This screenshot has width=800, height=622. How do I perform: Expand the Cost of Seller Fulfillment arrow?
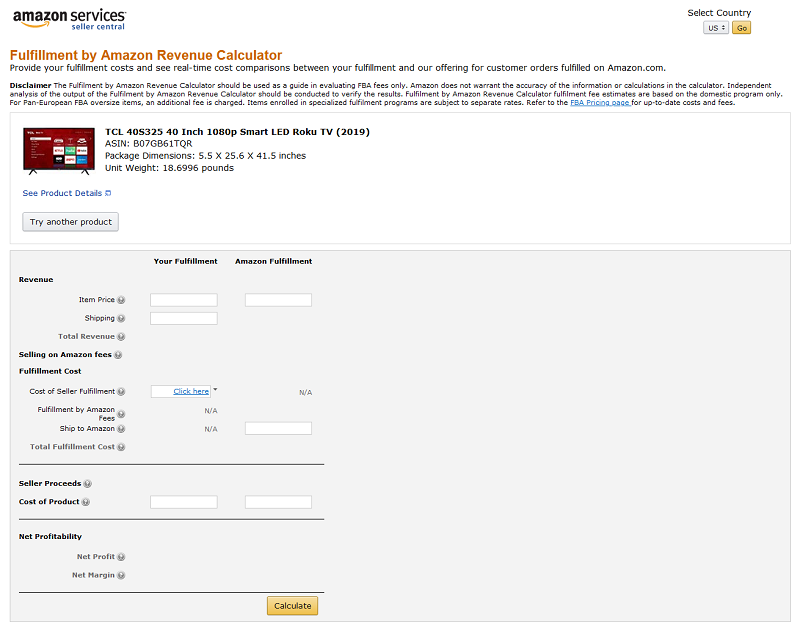click(215, 390)
